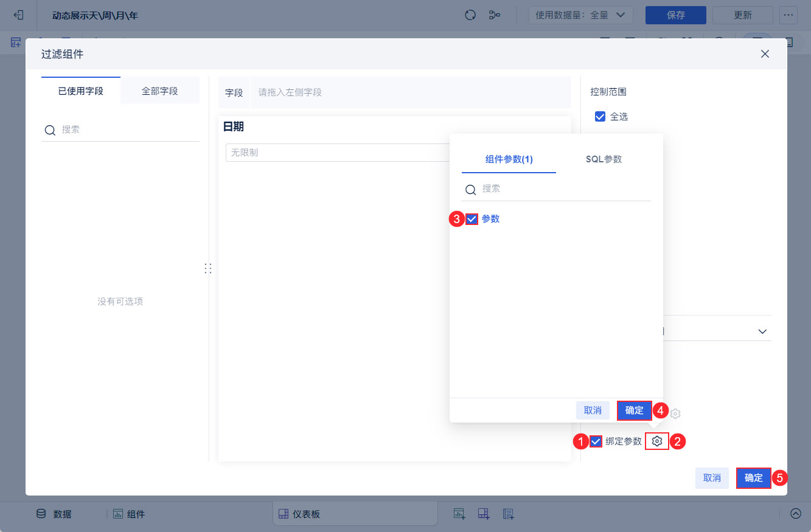Click the 请拖入左侧字段 field drop area

[x=411, y=92]
